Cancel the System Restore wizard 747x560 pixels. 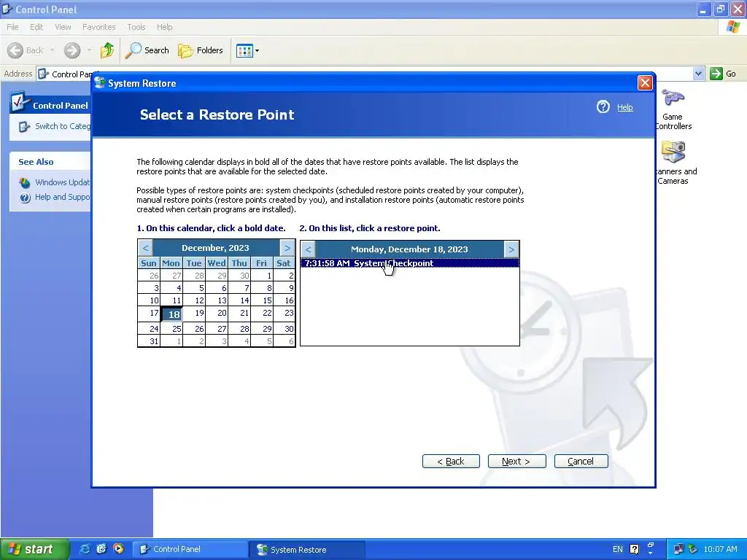581,461
